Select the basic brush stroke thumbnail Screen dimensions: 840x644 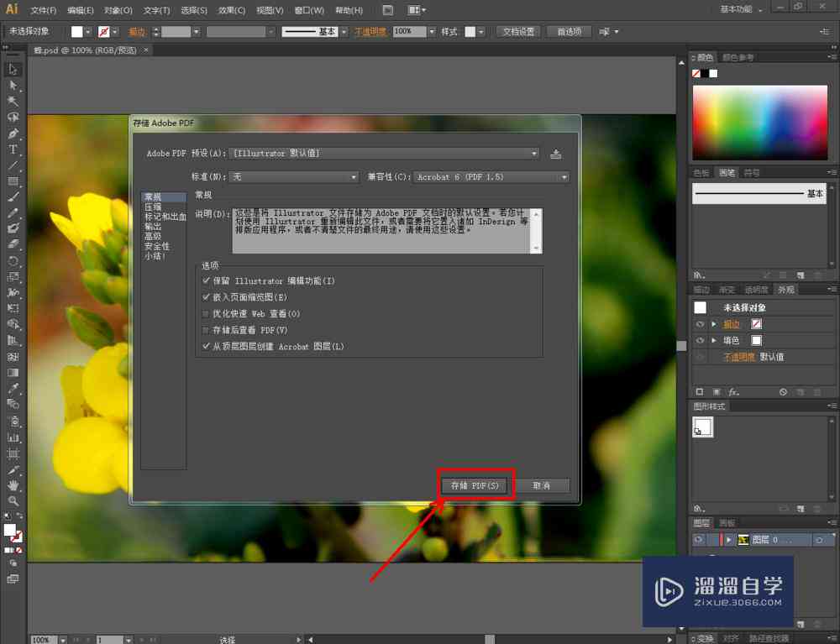759,193
